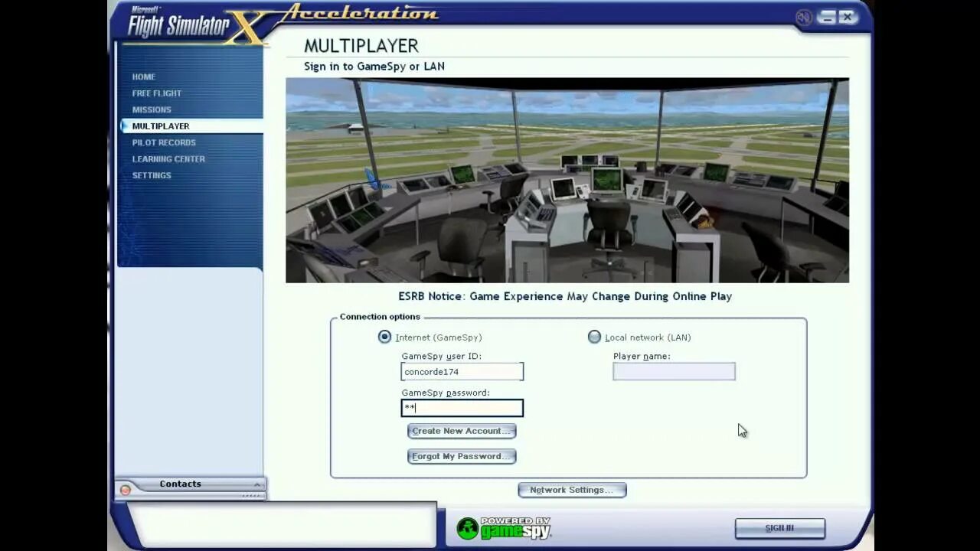Open MISSIONS section
The image size is (980, 551).
(x=152, y=109)
